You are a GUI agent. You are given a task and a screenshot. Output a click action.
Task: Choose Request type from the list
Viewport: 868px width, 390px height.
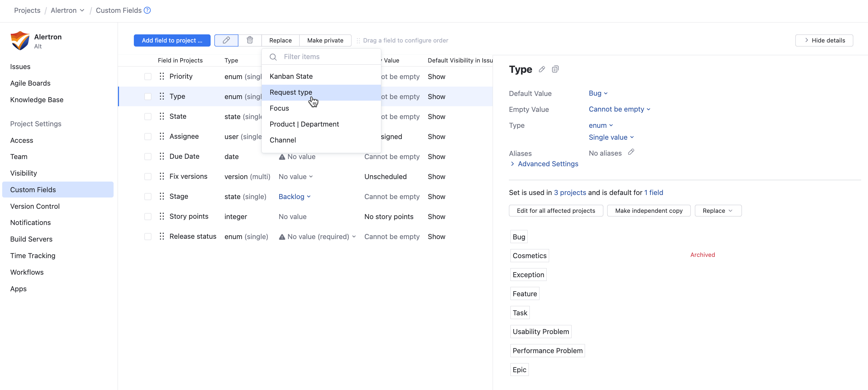coord(291,92)
